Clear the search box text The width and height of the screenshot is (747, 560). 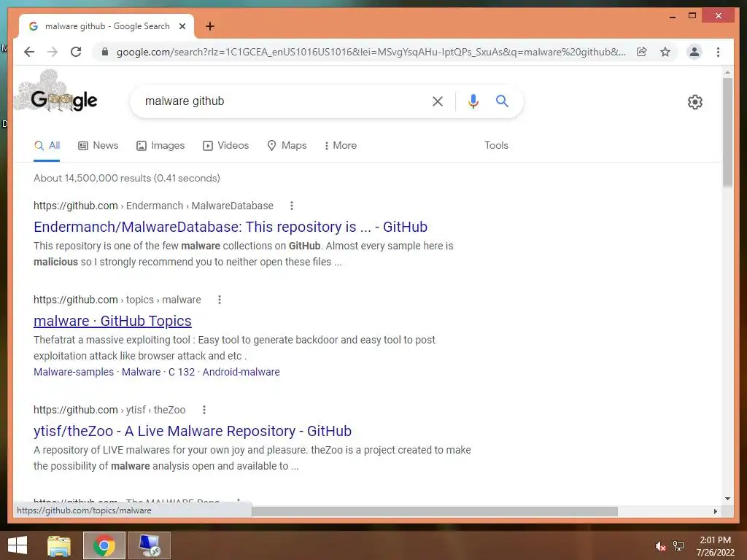point(438,101)
